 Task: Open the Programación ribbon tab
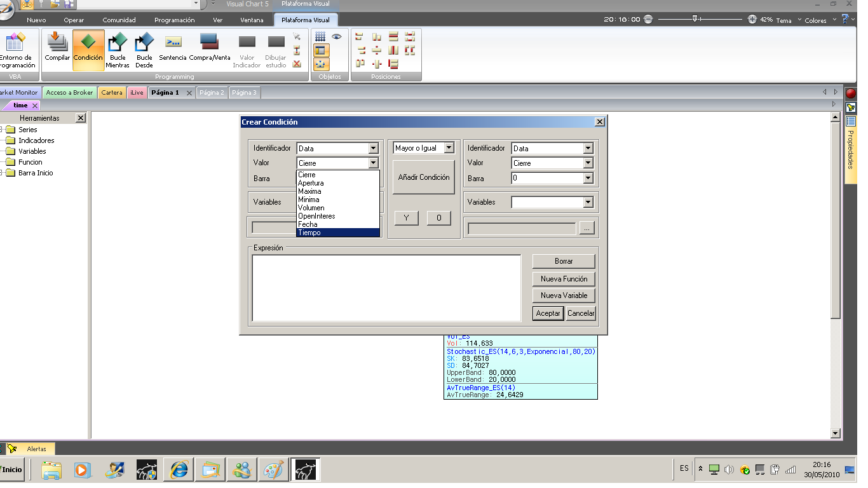(x=174, y=20)
